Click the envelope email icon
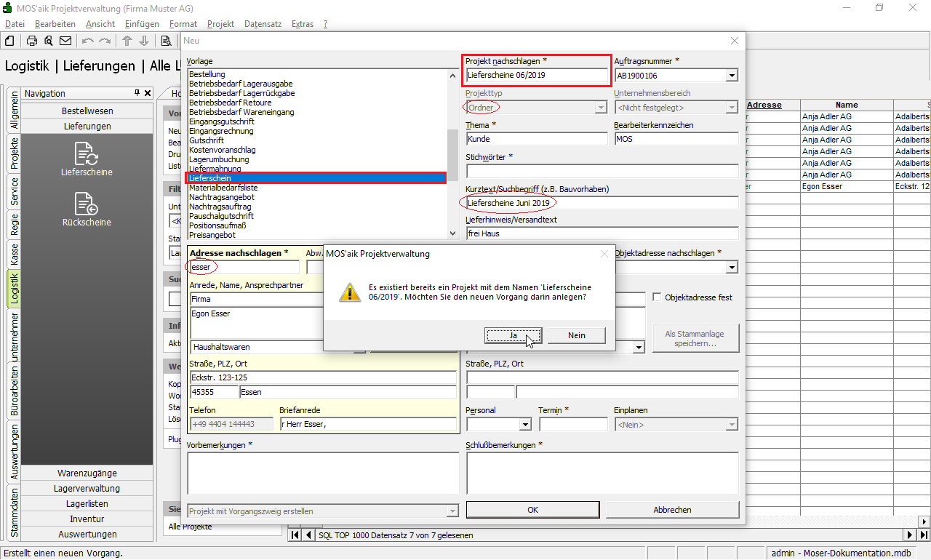The image size is (931, 560). pos(65,41)
